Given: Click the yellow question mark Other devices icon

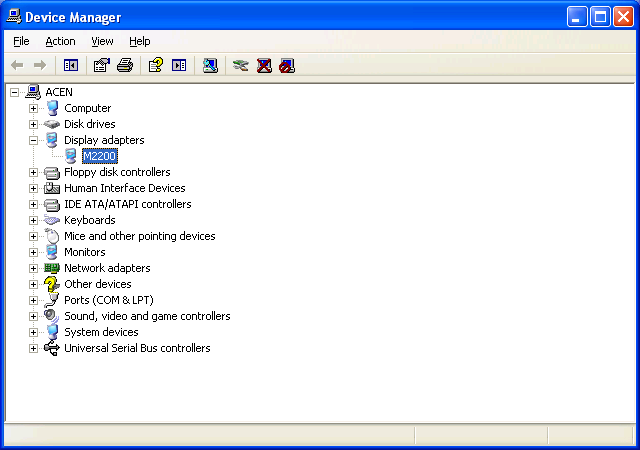Looking at the screenshot, I should tap(52, 284).
